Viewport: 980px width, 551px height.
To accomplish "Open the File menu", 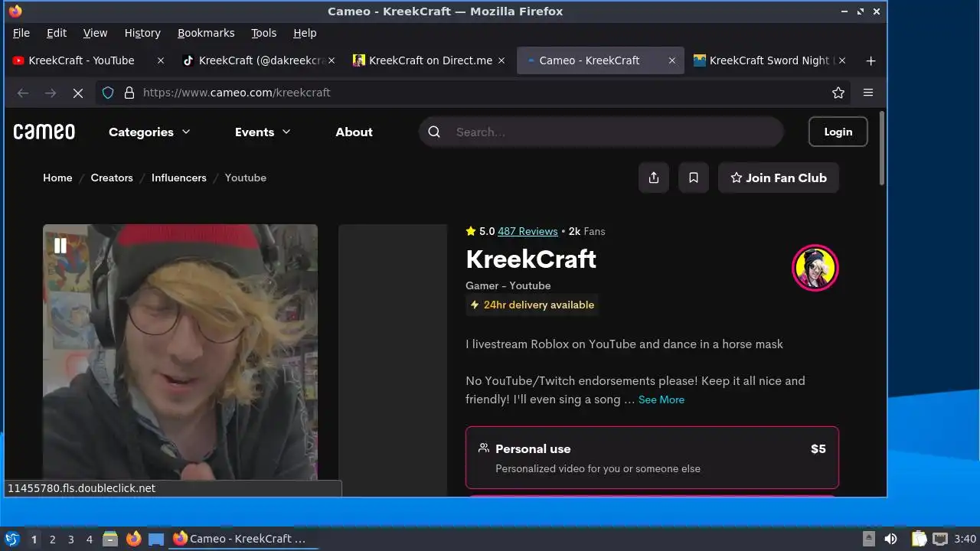I will pyautogui.click(x=21, y=33).
